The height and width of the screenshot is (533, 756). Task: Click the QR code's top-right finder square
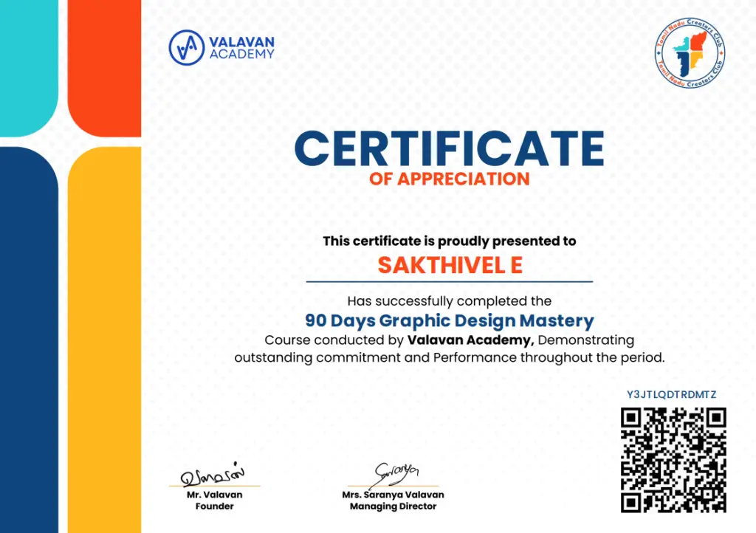coord(716,417)
